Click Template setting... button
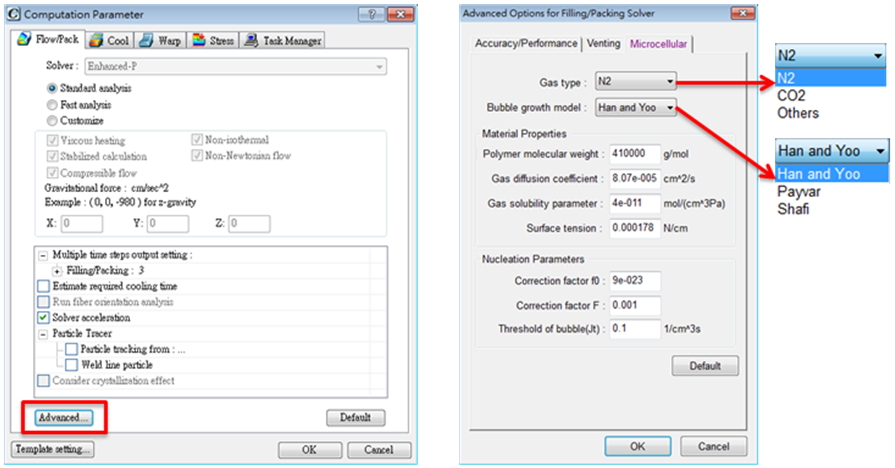The image size is (895, 468). tap(53, 449)
